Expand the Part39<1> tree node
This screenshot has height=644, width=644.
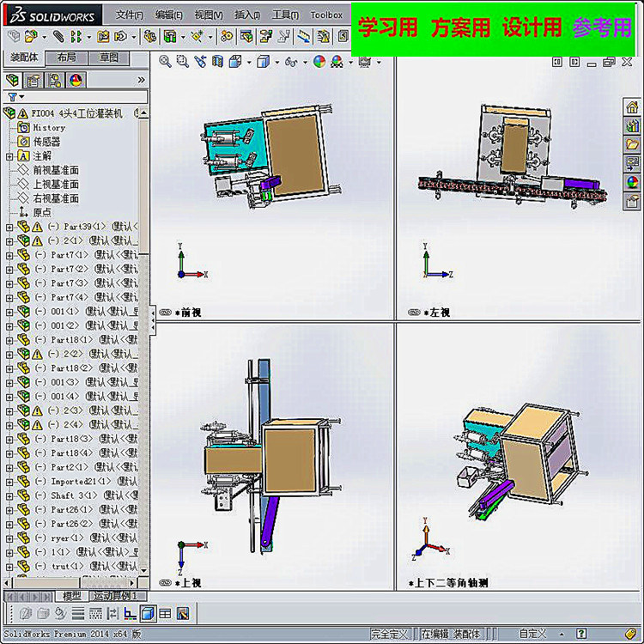pos(9,227)
